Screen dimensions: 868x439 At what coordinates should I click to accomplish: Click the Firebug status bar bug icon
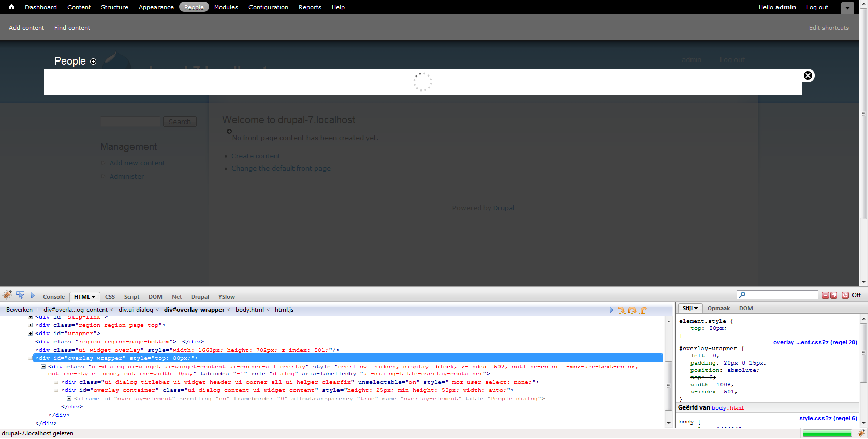point(861,433)
